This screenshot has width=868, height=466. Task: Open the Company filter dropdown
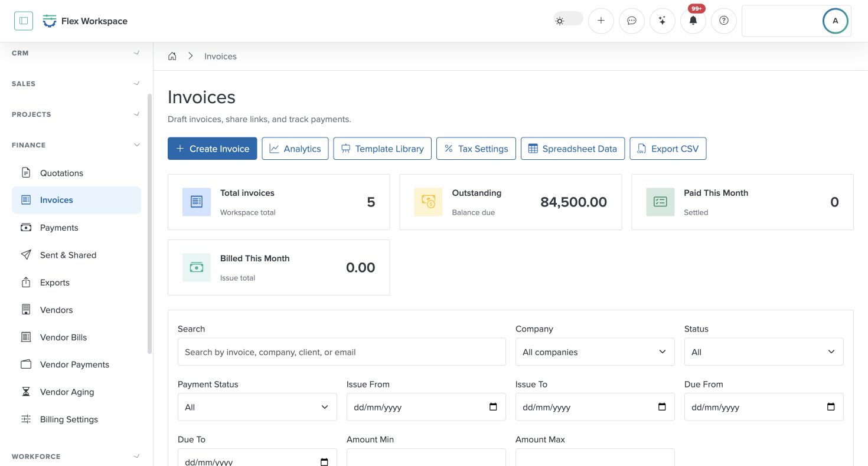595,352
